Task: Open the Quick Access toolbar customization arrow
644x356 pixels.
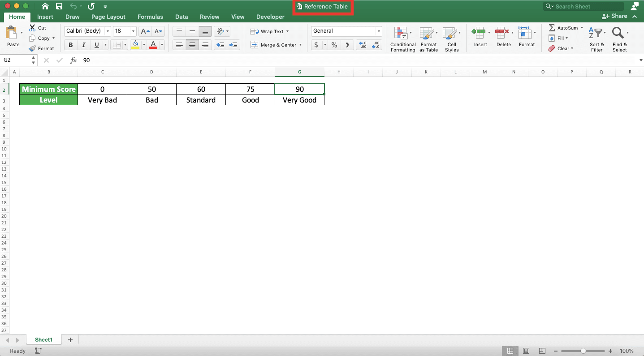Action: [105, 7]
